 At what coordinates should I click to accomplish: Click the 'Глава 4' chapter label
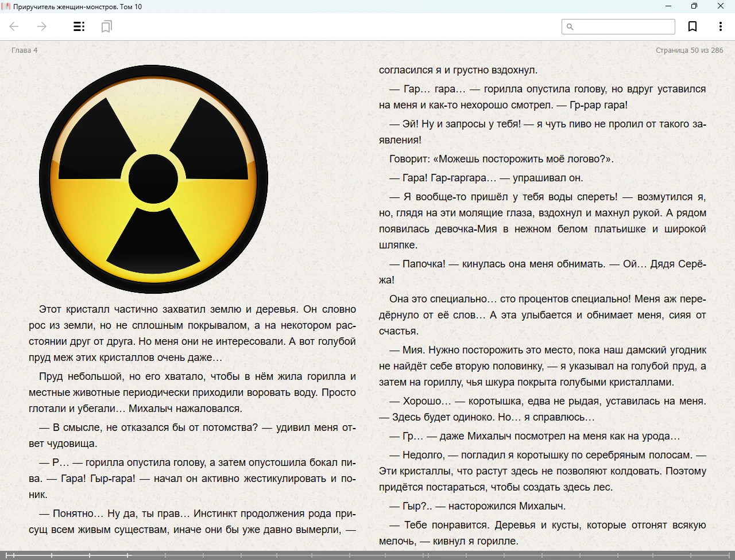point(25,50)
